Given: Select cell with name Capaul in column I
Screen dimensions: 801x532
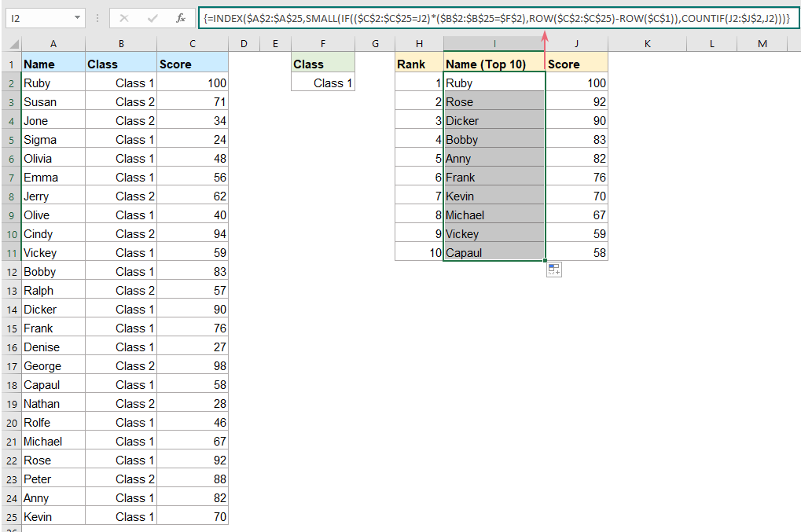Looking at the screenshot, I should pyautogui.click(x=494, y=252).
